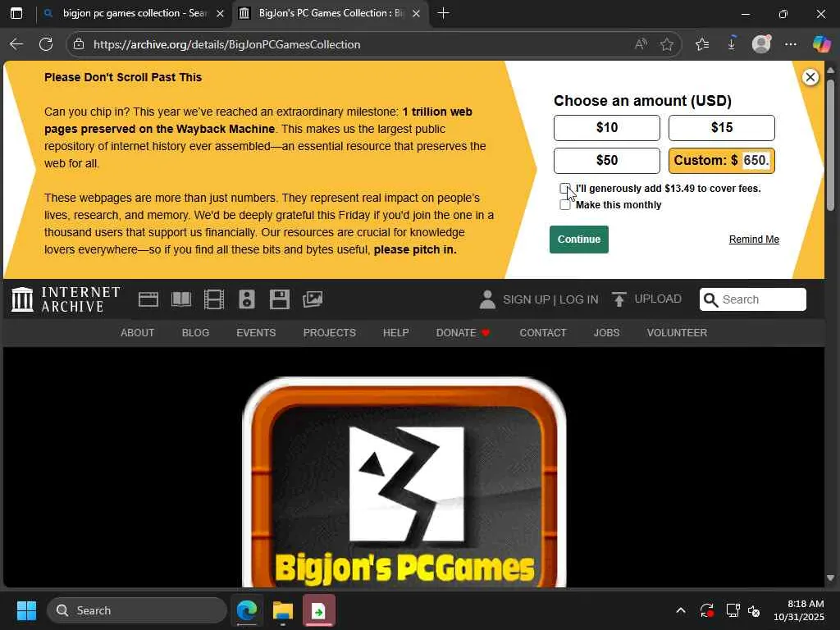Click the upload arrow icon
This screenshot has height=630, width=840.
pos(619,299)
